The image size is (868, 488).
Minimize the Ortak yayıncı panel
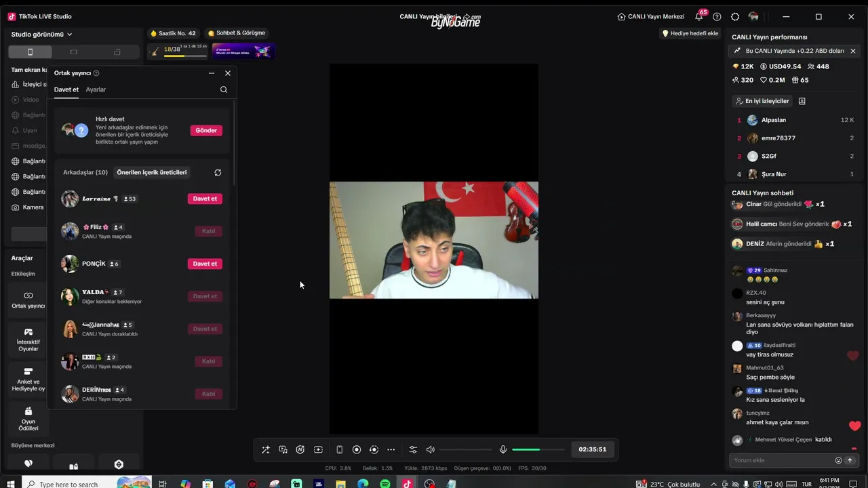pyautogui.click(x=212, y=73)
